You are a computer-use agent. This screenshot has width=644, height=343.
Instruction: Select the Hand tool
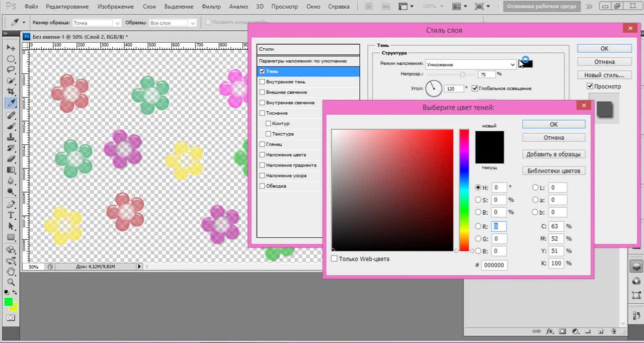pyautogui.click(x=11, y=272)
